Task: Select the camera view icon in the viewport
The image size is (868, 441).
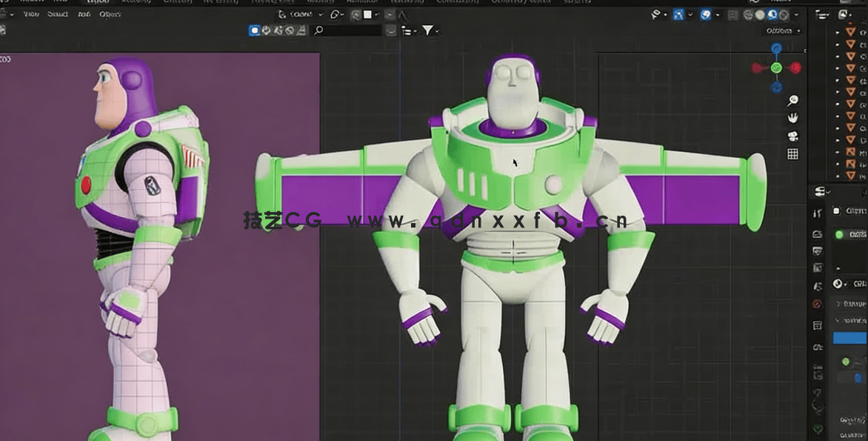Action: (x=794, y=136)
